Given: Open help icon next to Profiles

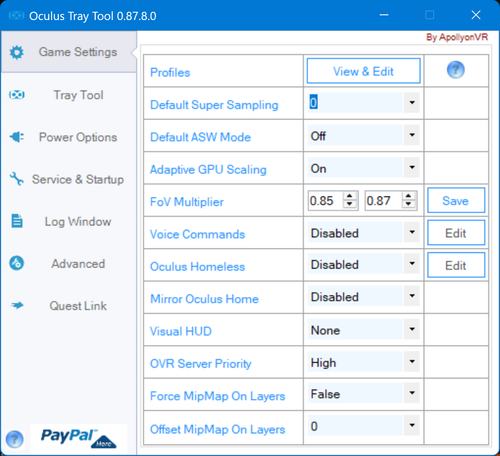Looking at the screenshot, I should pyautogui.click(x=456, y=70).
